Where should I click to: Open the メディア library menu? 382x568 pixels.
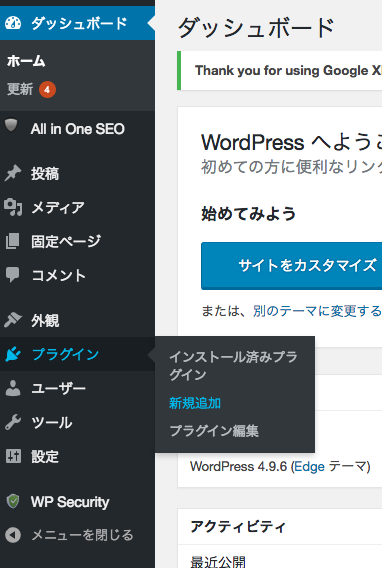coord(77,207)
